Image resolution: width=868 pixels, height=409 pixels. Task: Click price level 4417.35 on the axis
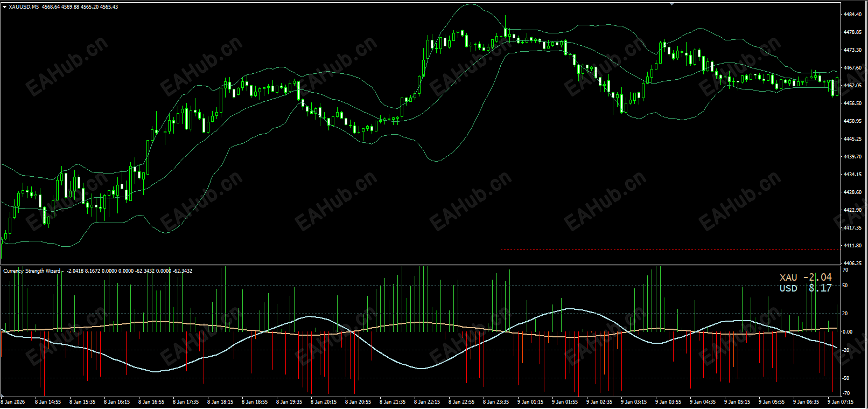852,228
